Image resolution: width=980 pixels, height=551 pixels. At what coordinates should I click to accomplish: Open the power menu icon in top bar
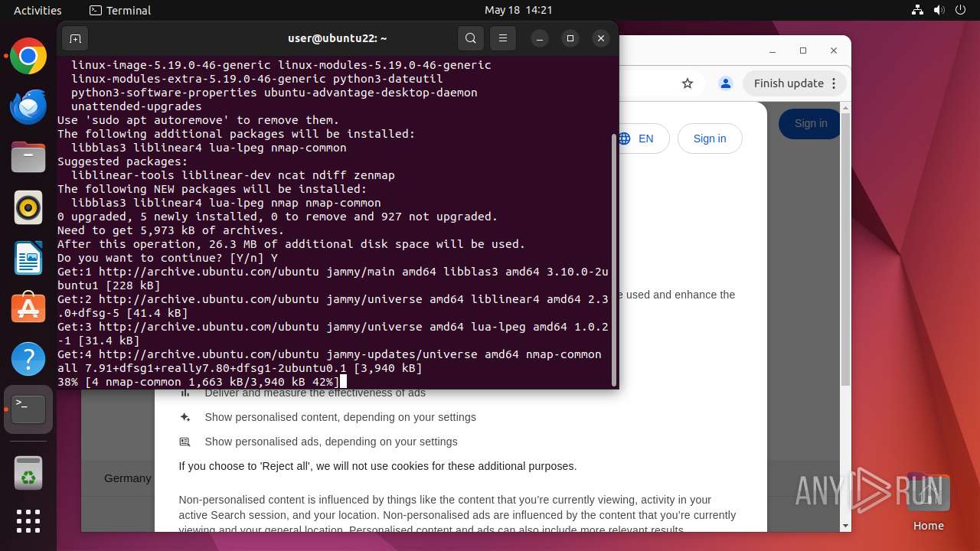coord(961,10)
